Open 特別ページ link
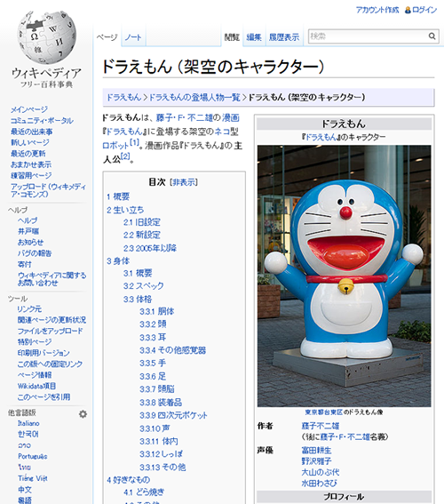Screen dimensions: 444x504 (x=35, y=341)
